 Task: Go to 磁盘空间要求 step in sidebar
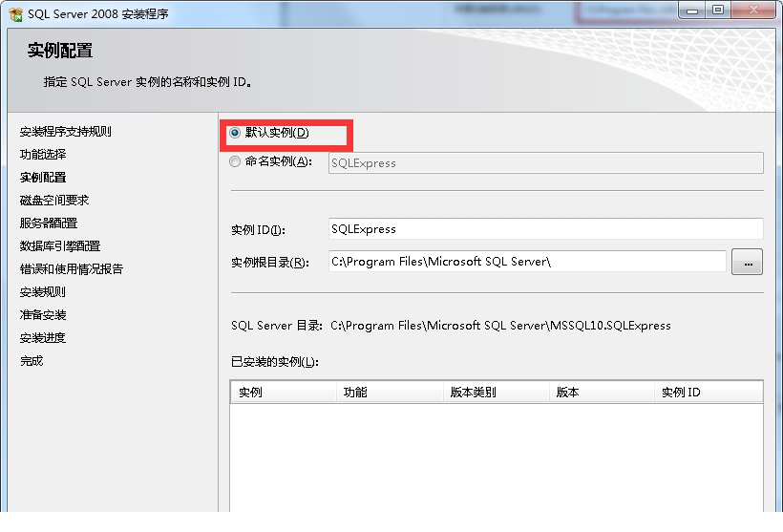coord(54,201)
